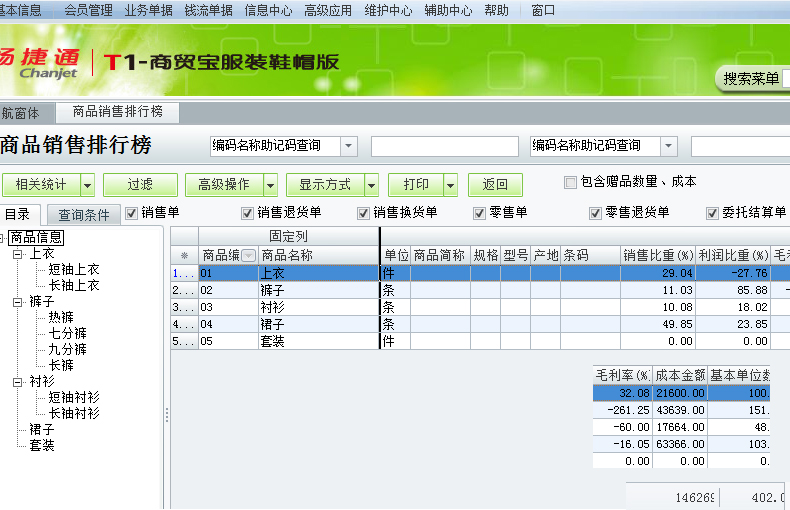Open the 钱流单据 menu
Screen dimensions: 790x510
point(208,10)
